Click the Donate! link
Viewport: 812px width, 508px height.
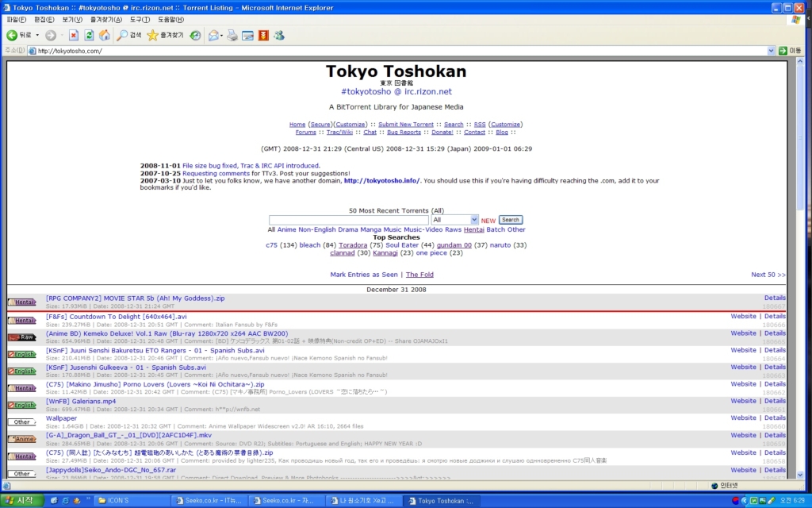442,133
